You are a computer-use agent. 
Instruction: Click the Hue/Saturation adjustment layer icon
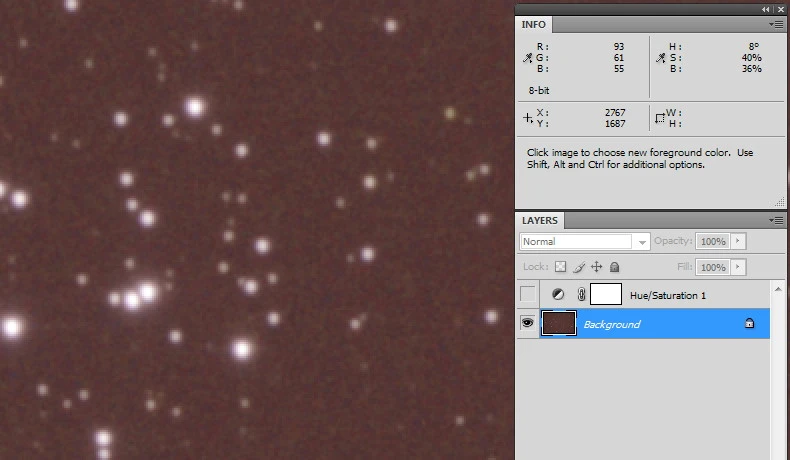coord(558,295)
